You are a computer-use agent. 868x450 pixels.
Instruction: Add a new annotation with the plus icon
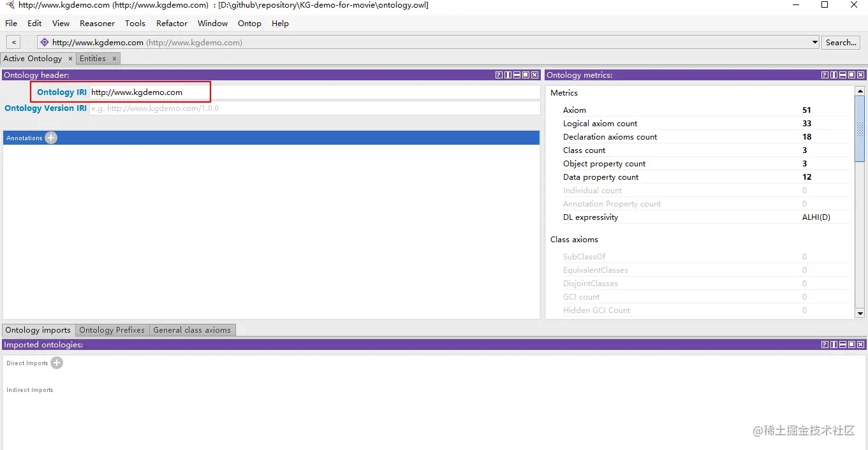[51, 138]
